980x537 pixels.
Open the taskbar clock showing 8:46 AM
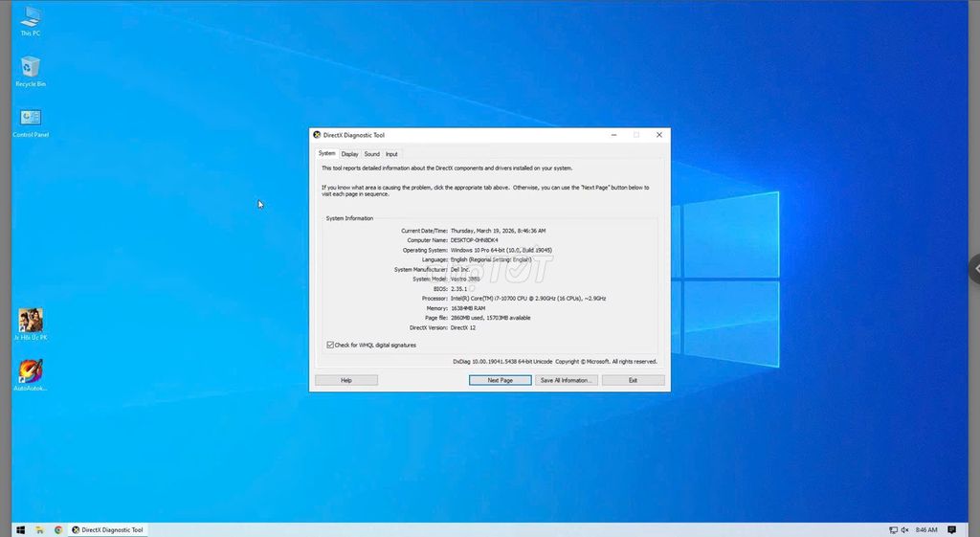pyautogui.click(x=926, y=529)
